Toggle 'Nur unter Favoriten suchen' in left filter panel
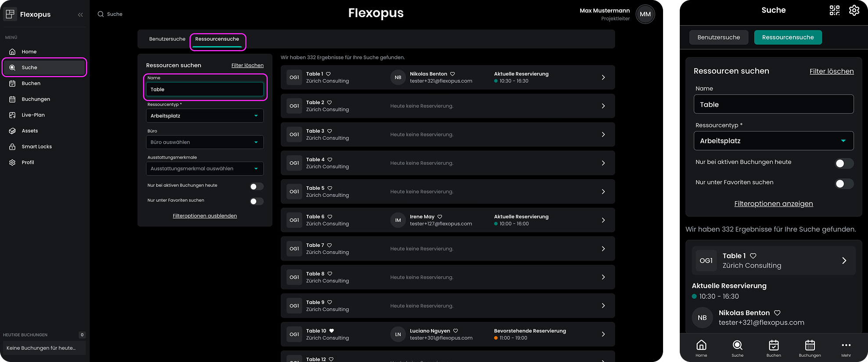 [256, 201]
